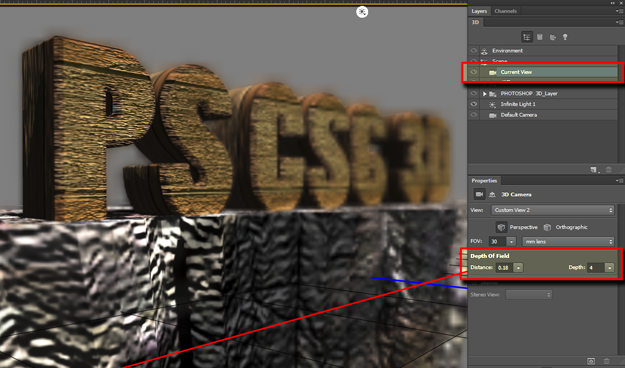
Task: Open the coordinates icon beside 3D Camera
Action: click(x=492, y=195)
